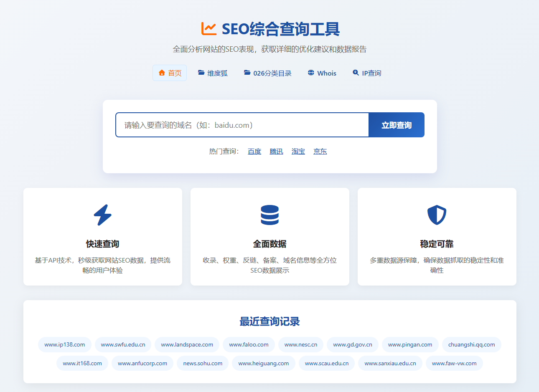Click the database 全面数据 icon
Screen dimensions: 539x392
pos(269,215)
